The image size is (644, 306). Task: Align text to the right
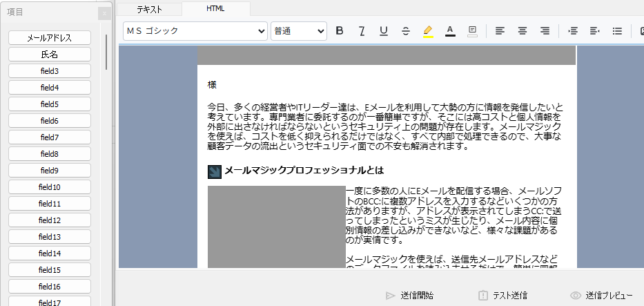pyautogui.click(x=545, y=31)
